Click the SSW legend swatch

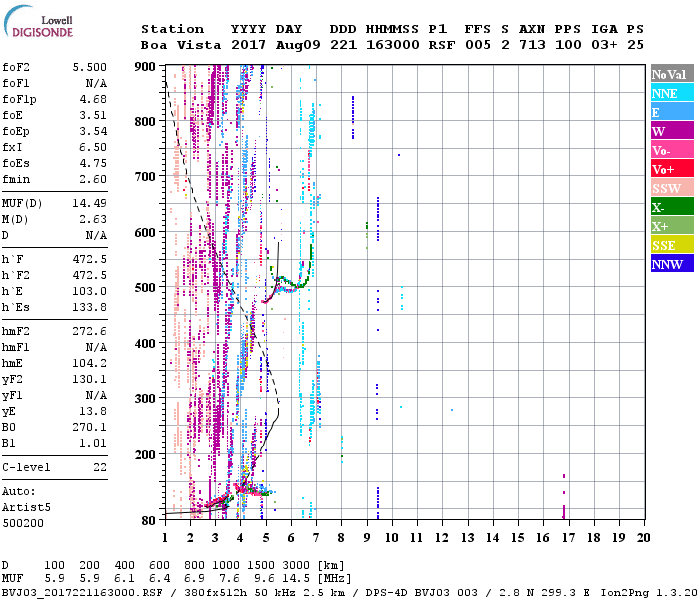(x=668, y=188)
